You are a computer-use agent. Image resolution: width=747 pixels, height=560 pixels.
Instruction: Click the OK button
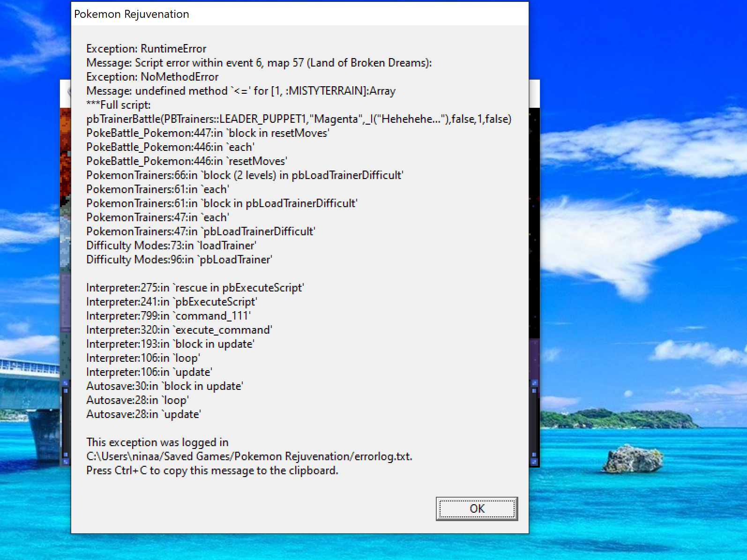coord(477,508)
